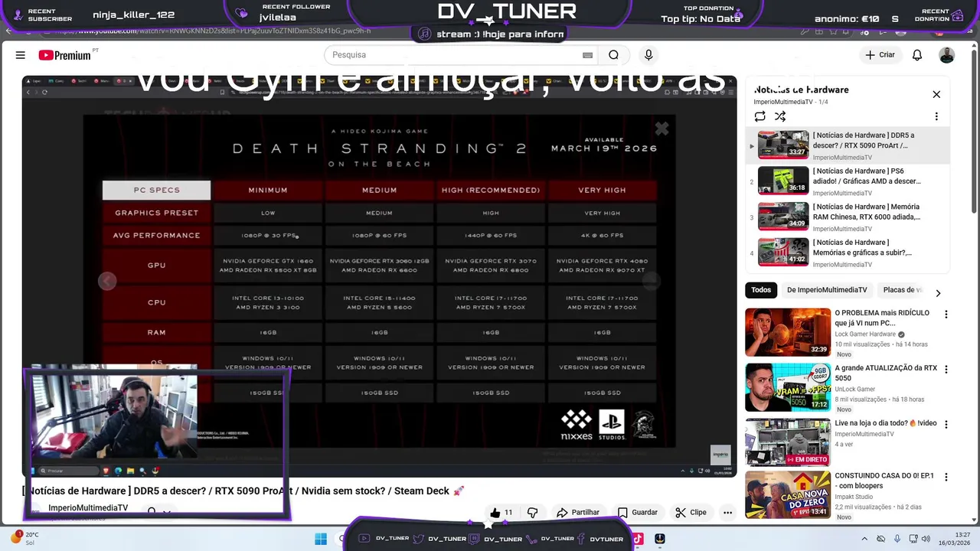This screenshot has height=551, width=980.
Task: Open the account avatar menu
Action: coord(947,55)
